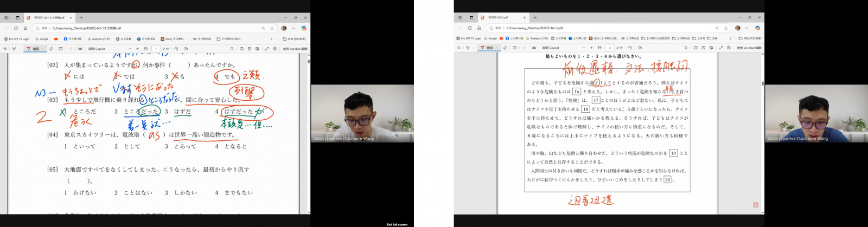Expand highlight tool dropdown in right PDF toolbar

474,48
